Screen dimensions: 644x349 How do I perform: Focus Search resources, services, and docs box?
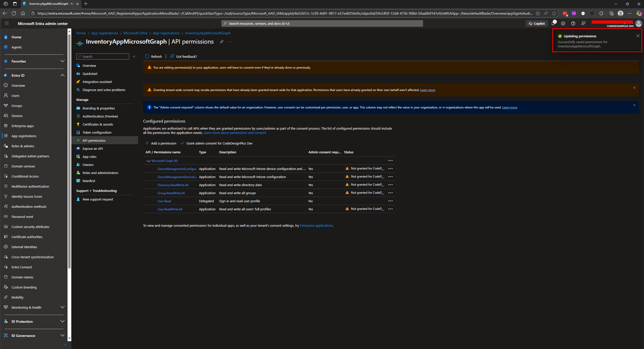[x=322, y=23]
